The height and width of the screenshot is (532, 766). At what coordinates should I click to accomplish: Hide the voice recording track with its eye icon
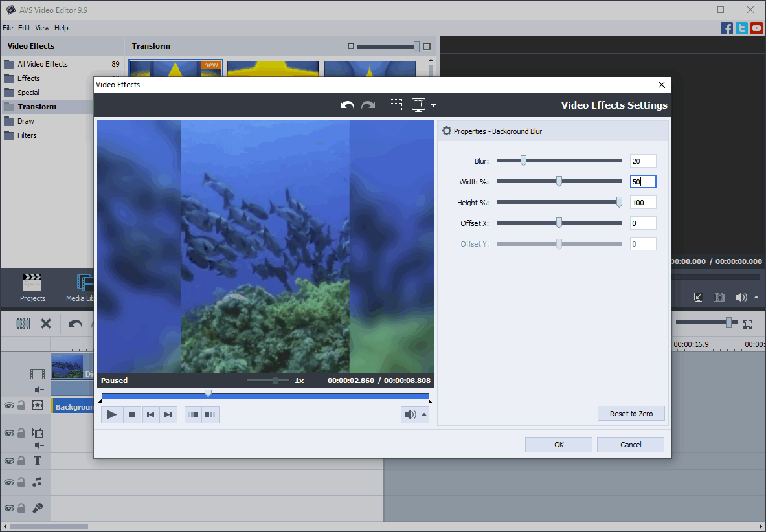point(10,508)
